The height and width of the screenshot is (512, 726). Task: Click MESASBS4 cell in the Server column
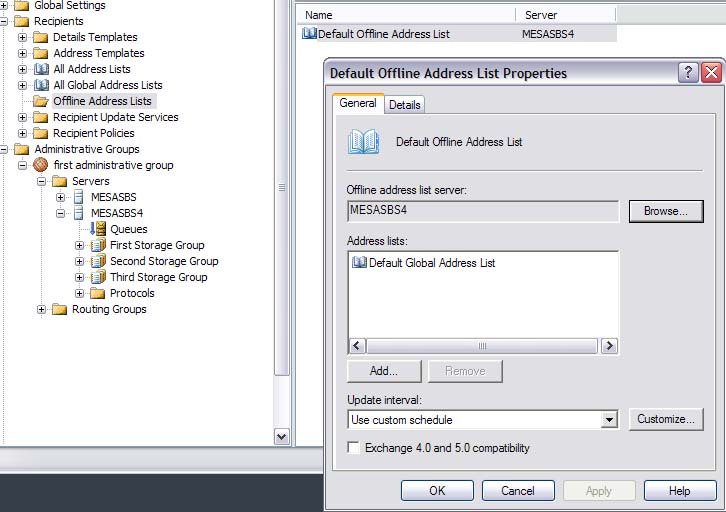[x=548, y=34]
